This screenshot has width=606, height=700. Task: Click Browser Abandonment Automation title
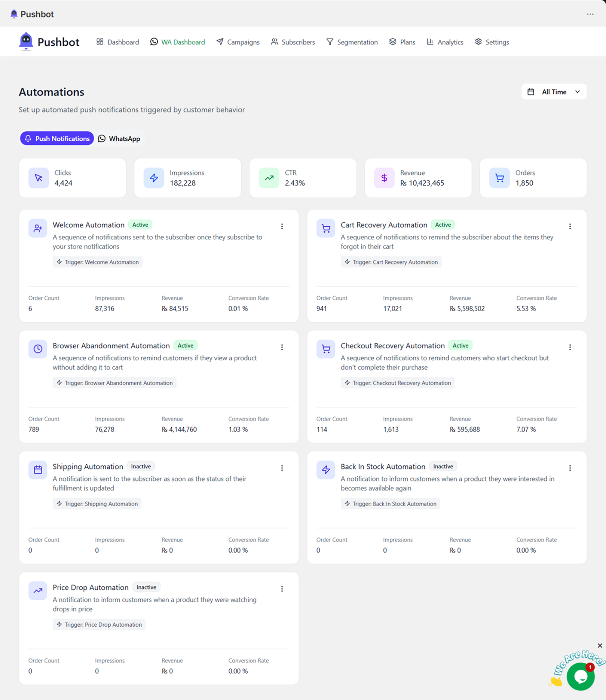pyautogui.click(x=111, y=346)
